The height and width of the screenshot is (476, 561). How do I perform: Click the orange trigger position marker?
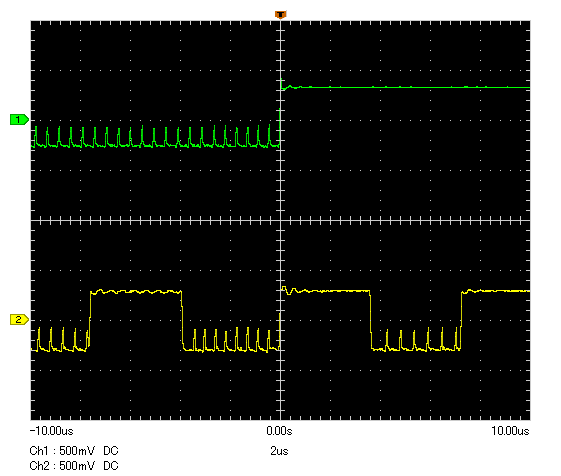280,15
